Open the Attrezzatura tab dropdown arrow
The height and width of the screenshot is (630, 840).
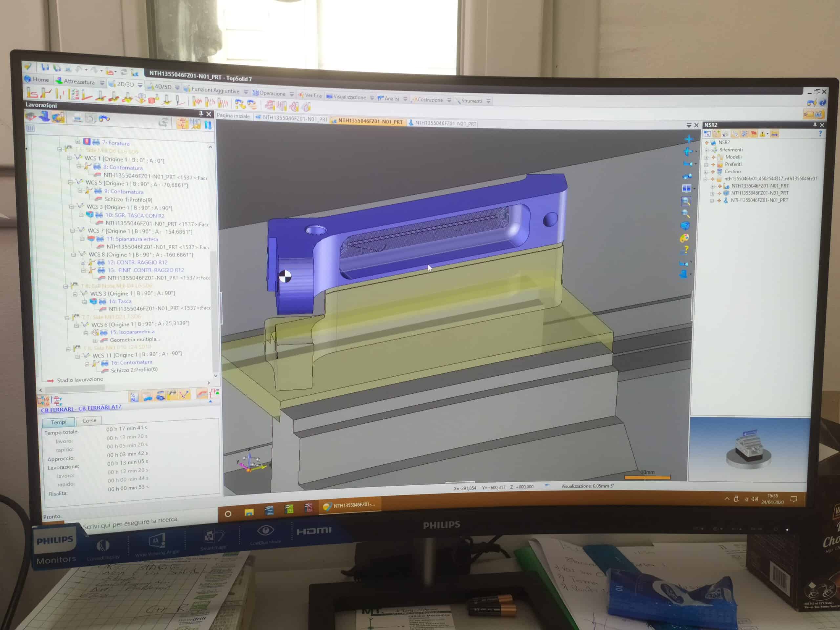pos(102,83)
